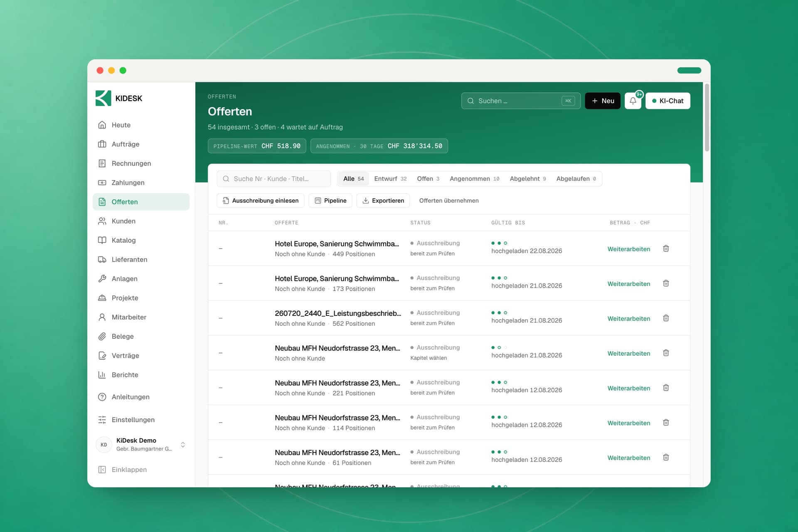Click the Anlagen wrench icon in sidebar

102,278
